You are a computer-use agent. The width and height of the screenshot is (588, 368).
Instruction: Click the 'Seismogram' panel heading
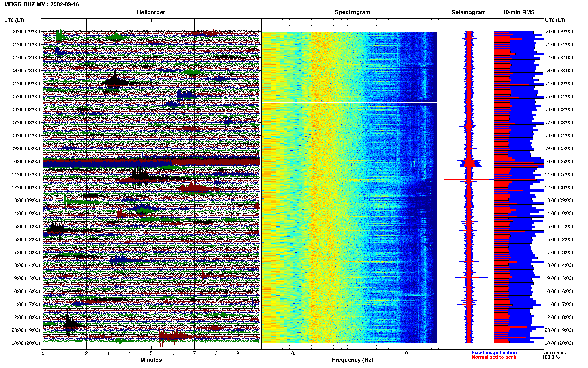coord(468,12)
